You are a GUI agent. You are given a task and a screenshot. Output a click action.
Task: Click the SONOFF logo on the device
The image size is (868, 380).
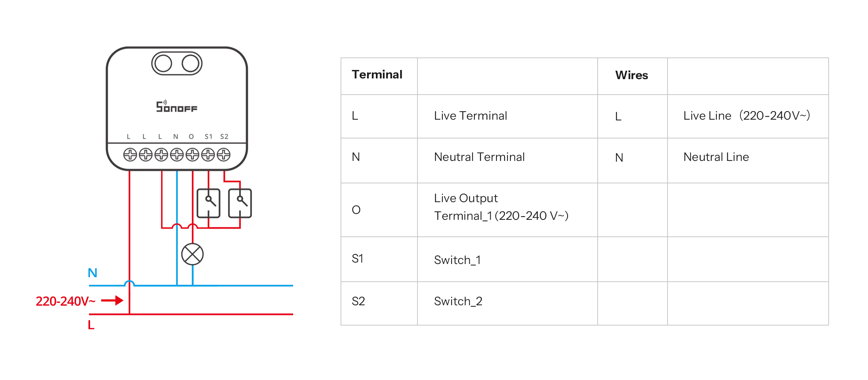tap(177, 107)
